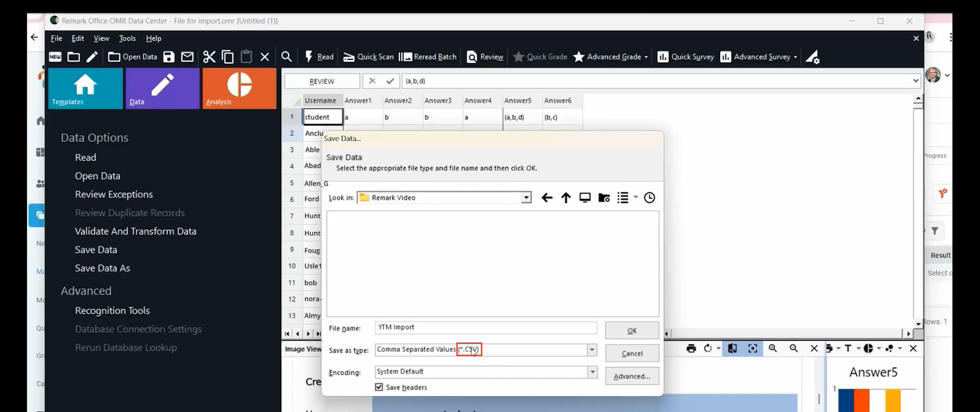Image resolution: width=980 pixels, height=412 pixels.
Task: Open the Tools menu
Action: tap(127, 38)
